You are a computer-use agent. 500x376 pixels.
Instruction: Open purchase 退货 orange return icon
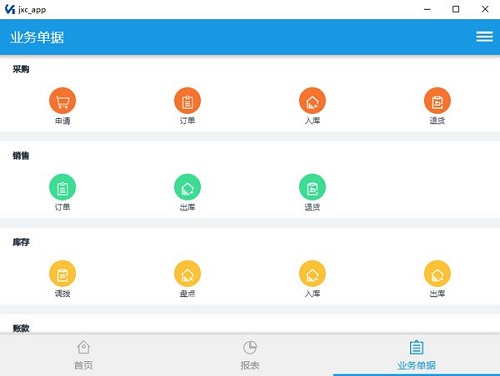pos(437,101)
